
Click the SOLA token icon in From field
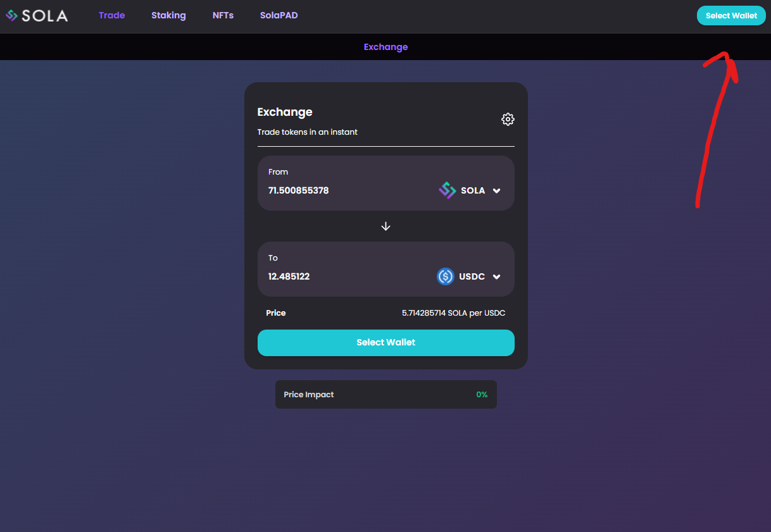(448, 190)
